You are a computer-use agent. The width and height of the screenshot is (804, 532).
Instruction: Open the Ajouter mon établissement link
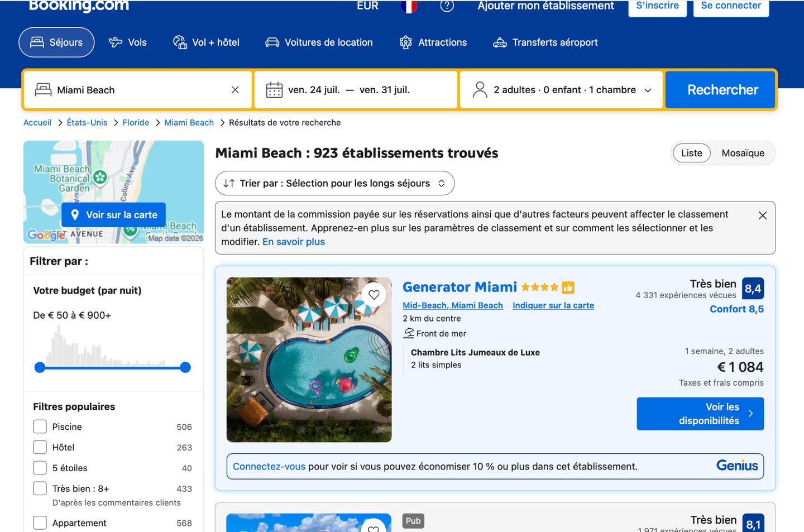545,6
